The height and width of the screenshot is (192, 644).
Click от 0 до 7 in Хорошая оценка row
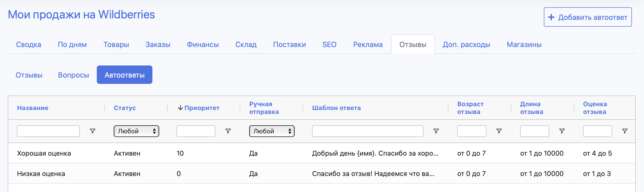pos(472,153)
